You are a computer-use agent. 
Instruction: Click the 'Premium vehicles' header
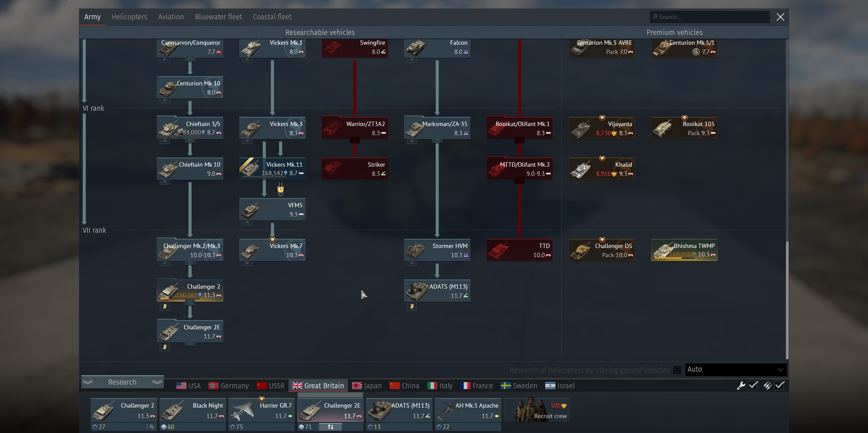coord(674,33)
